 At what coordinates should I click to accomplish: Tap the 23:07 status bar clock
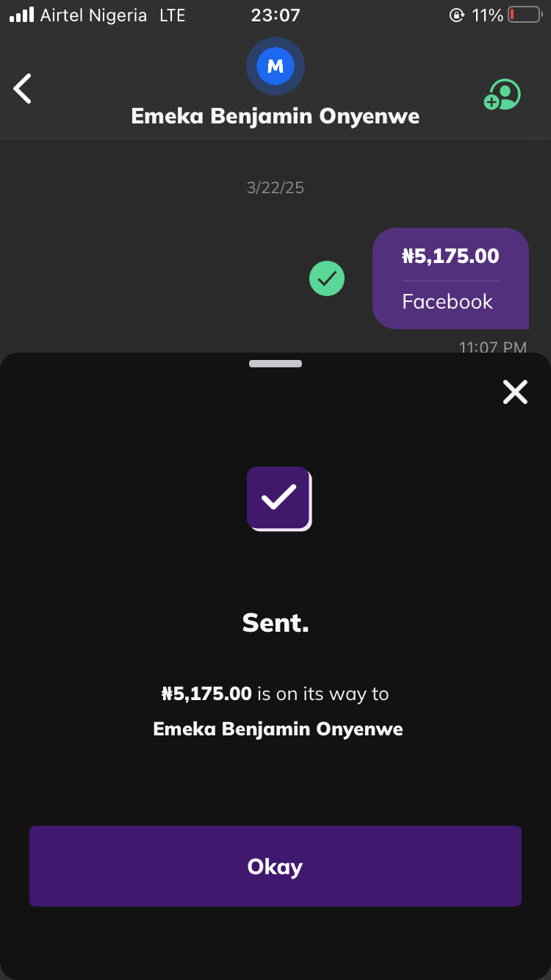click(x=275, y=15)
